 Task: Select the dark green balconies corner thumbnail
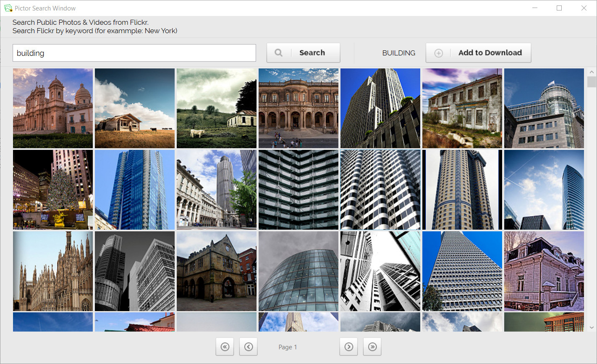pyautogui.click(x=298, y=190)
